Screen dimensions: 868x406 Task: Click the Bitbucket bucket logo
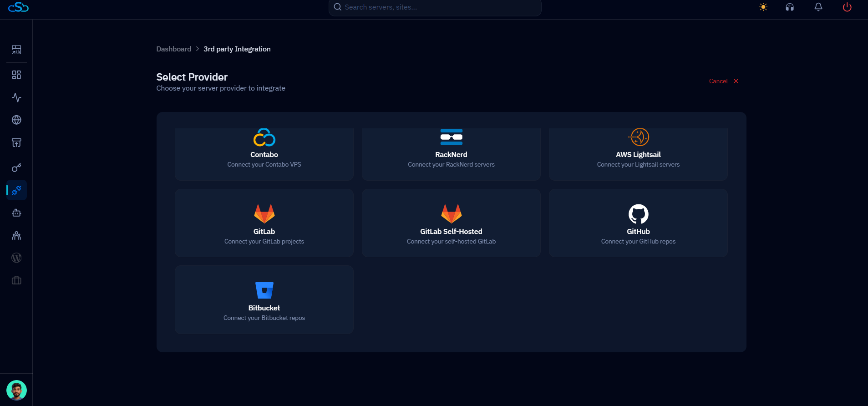(264, 290)
